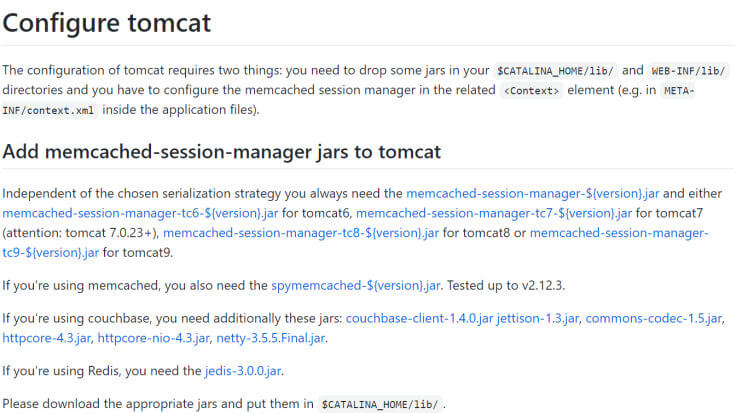Viewport: 742px width, 413px height.
Task: Click the Configure tomcat heading
Action: (x=106, y=23)
